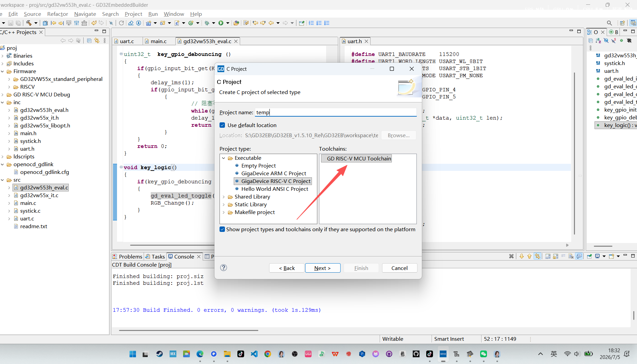Viewport: 637px width, 364px height.
Task: Toggle Show supported project types checkbox
Action: coord(222,229)
